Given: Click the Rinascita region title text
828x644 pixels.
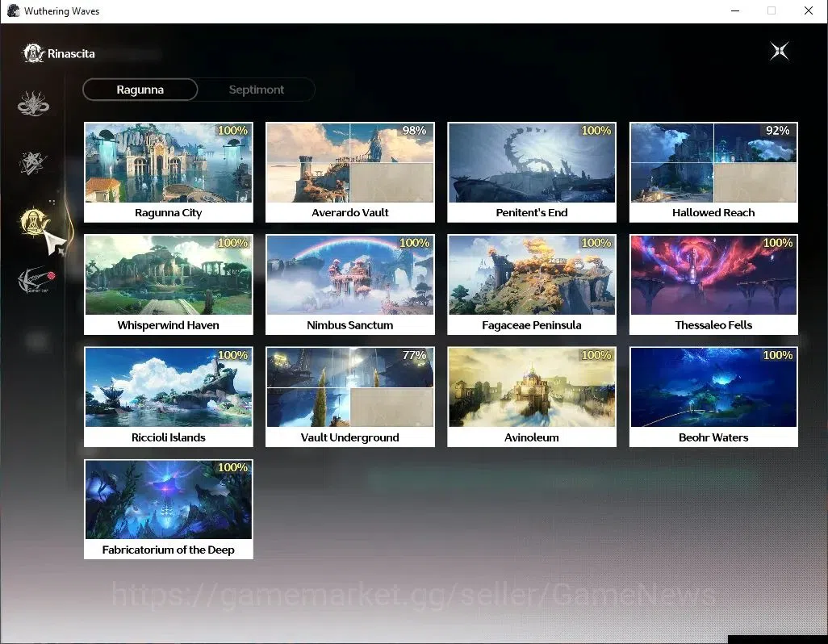Looking at the screenshot, I should tap(71, 53).
